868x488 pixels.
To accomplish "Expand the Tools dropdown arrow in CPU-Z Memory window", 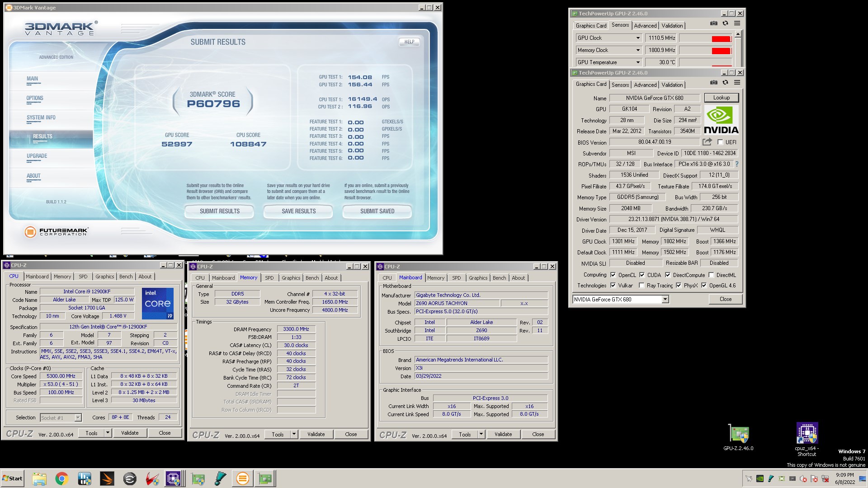I will coord(294,434).
